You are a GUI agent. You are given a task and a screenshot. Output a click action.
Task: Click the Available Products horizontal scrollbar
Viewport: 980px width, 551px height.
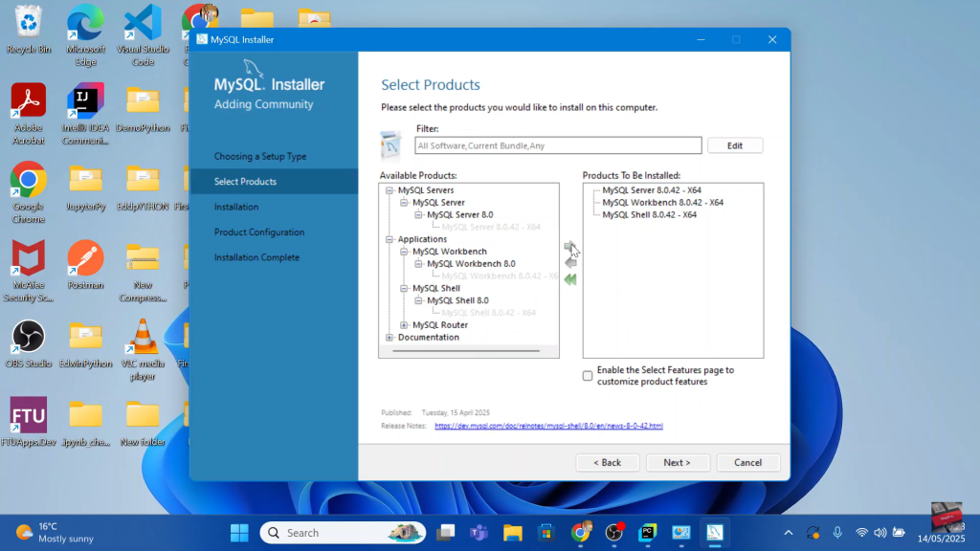point(466,351)
